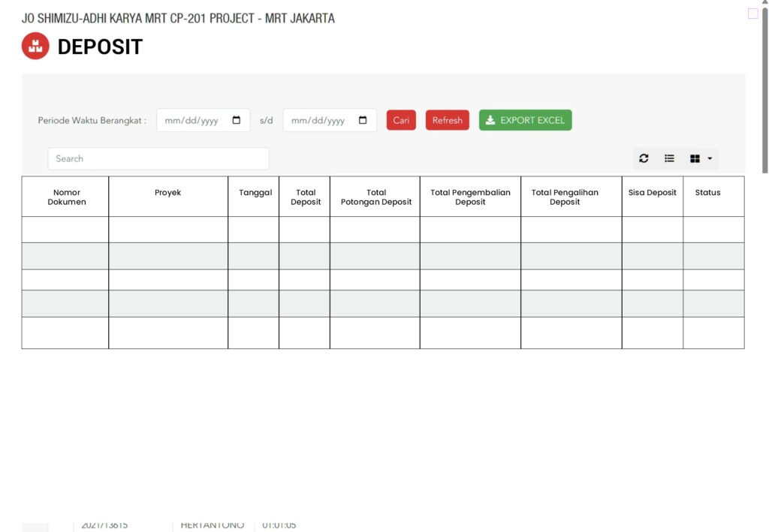
Task: Select the Proyek column header
Action: [167, 193]
